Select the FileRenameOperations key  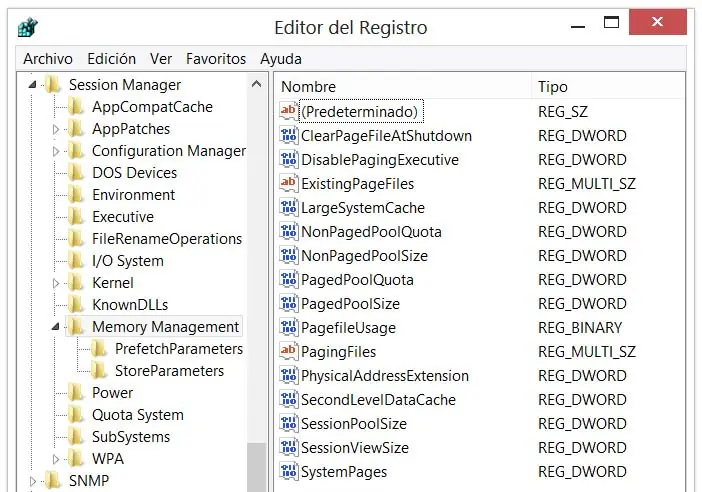point(167,239)
